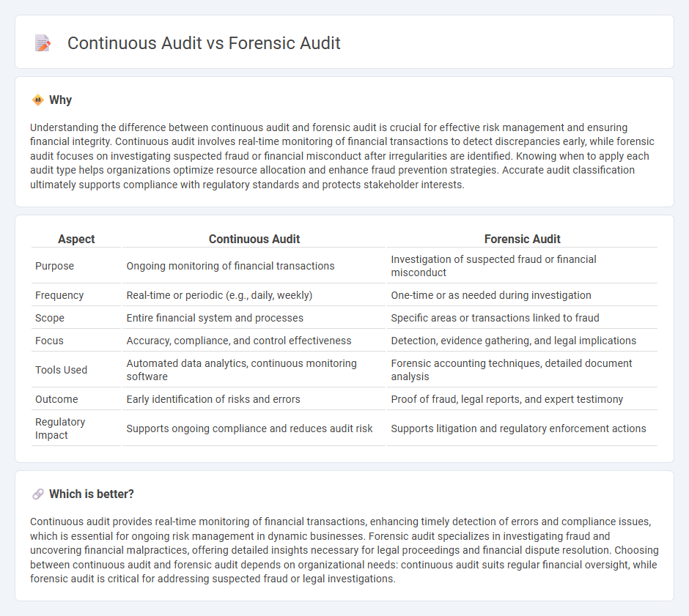Select the Scope row label
This screenshot has width=689, height=616.
click(x=50, y=318)
